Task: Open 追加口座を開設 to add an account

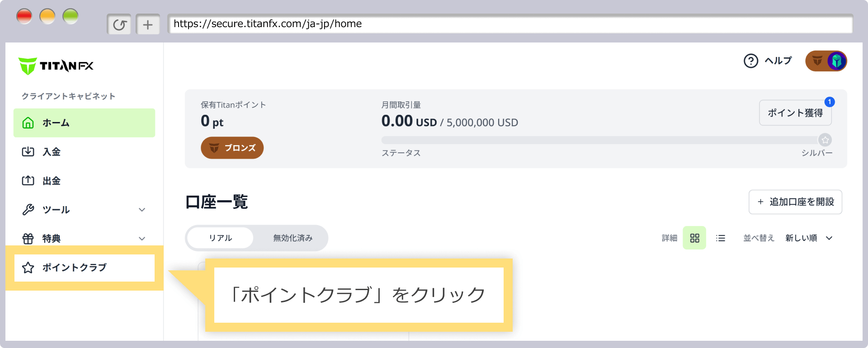Action: tap(795, 202)
